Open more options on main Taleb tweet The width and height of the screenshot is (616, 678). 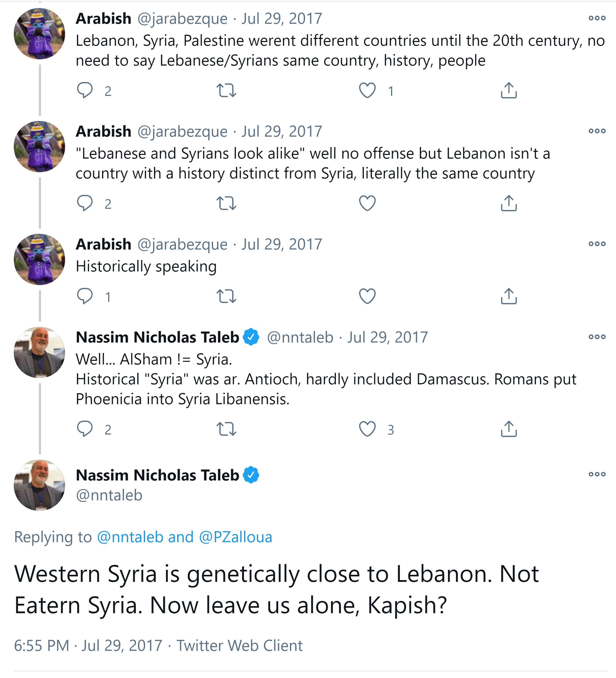597,474
